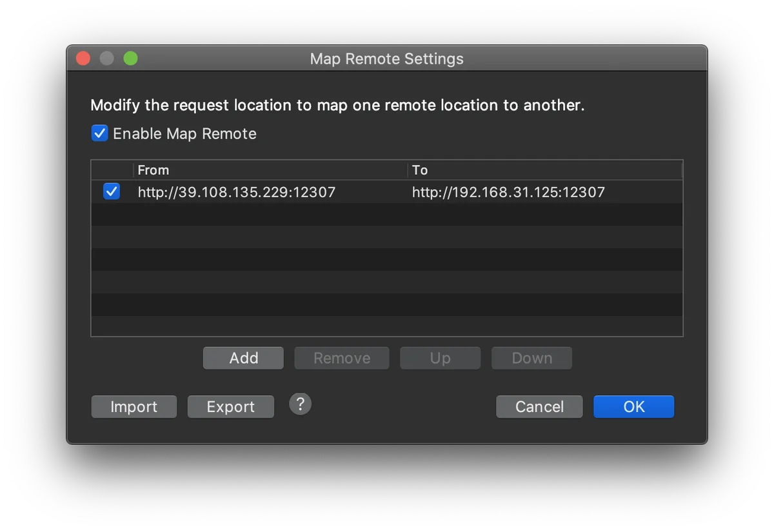Select the http://39.108.135.229:12307 From entry

click(x=236, y=192)
